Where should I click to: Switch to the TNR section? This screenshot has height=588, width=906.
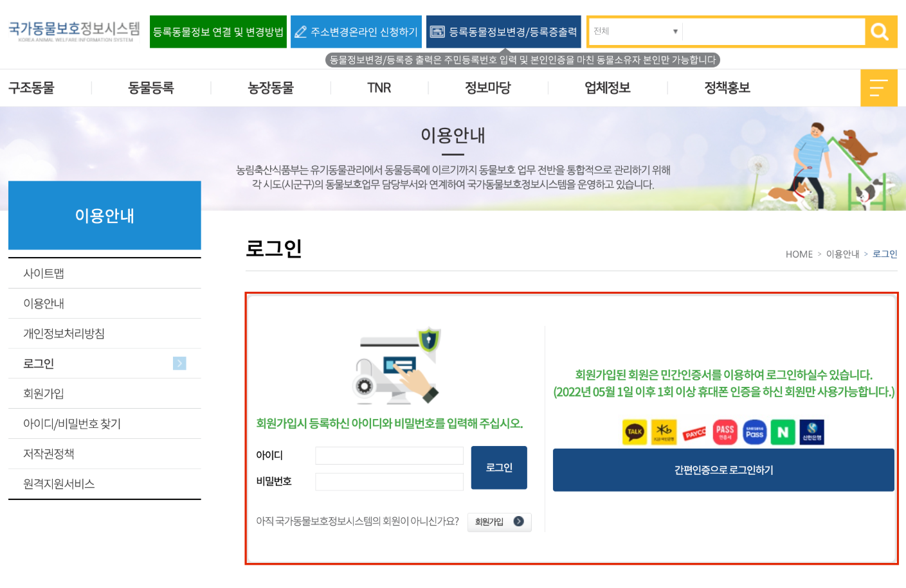pyautogui.click(x=379, y=87)
